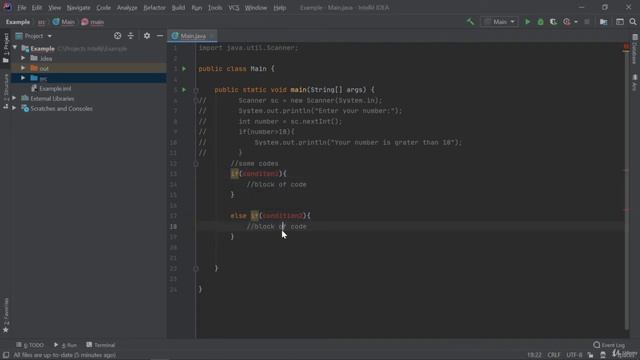
Task: Click the Search Everywhere magnifier icon
Action: pyautogui.click(x=633, y=22)
